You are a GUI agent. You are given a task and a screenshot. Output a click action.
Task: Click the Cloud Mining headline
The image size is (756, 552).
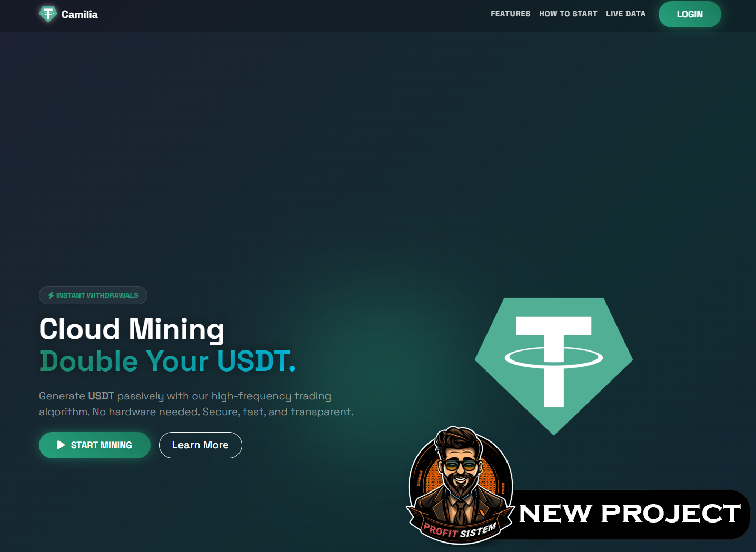click(x=132, y=330)
